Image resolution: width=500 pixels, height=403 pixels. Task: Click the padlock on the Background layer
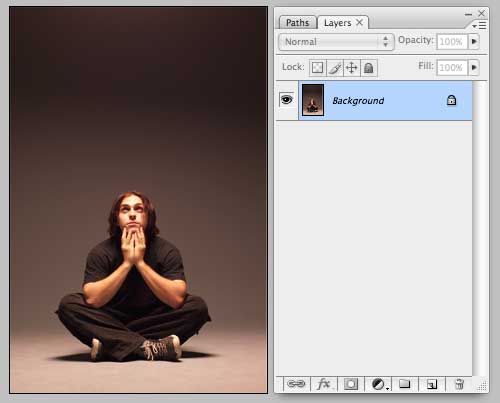(451, 100)
